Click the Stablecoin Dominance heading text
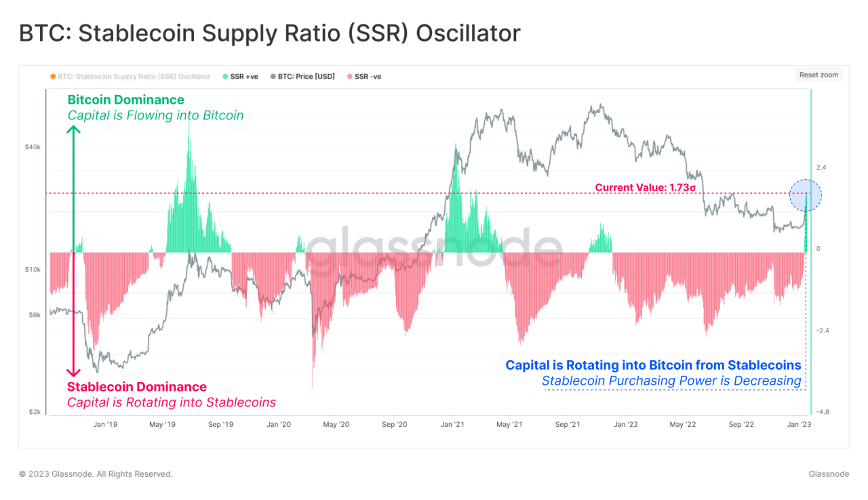The height and width of the screenshot is (500, 868). click(x=136, y=387)
